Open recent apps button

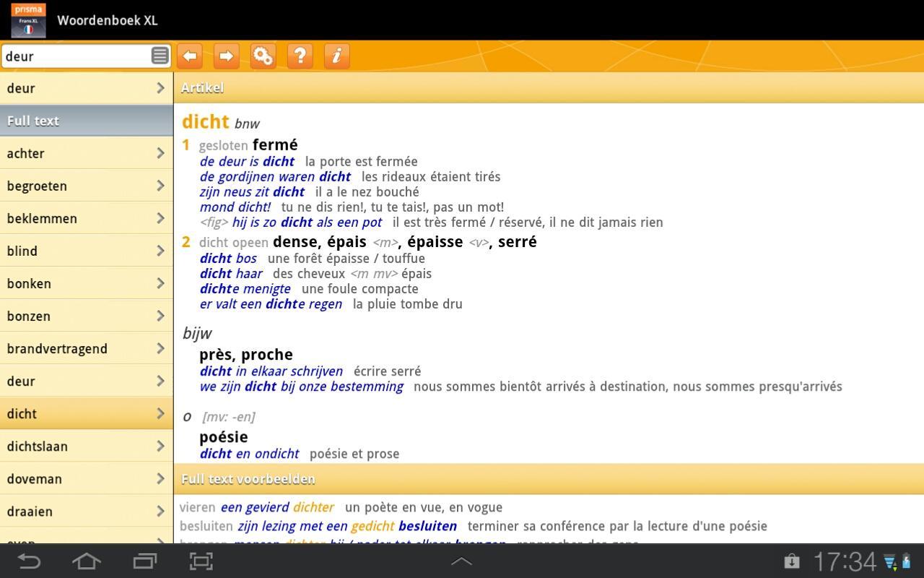point(144,561)
